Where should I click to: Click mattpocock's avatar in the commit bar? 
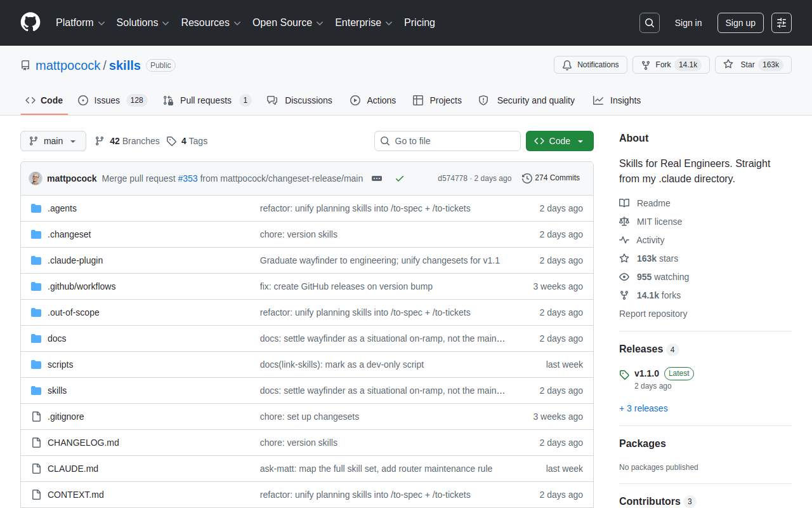click(36, 178)
